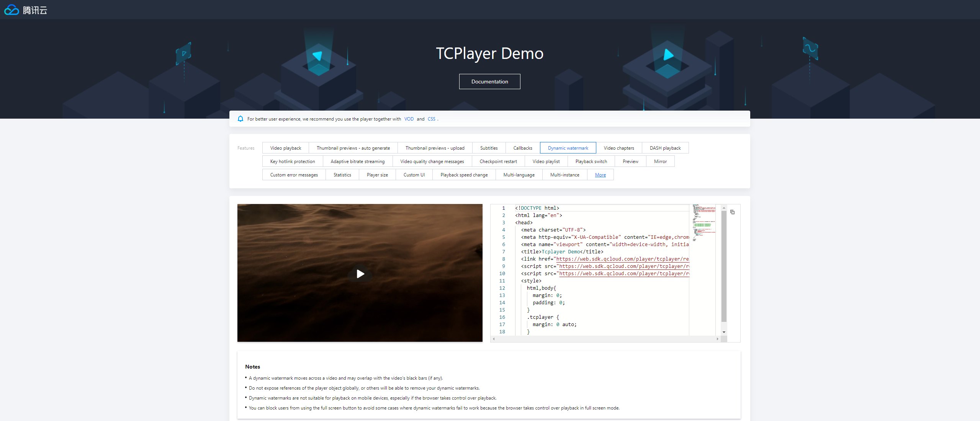Screen dimensions: 980x421
Task: Click the Tencent Cloud logo
Action: (x=25, y=10)
